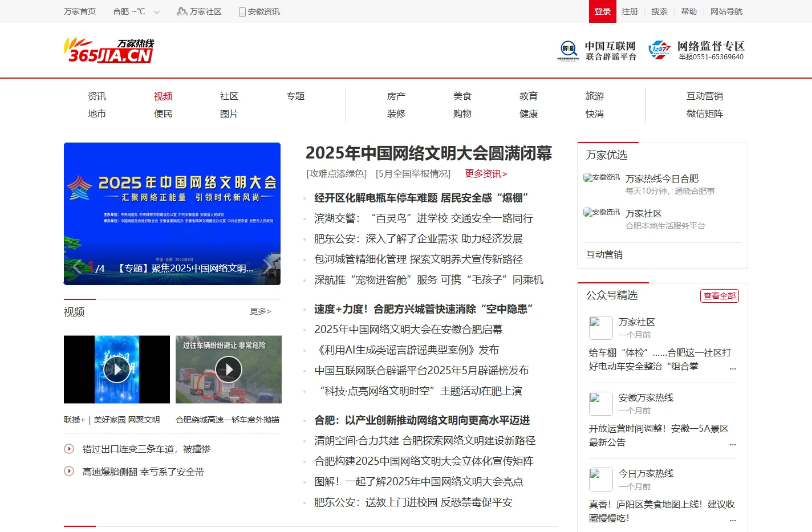Image resolution: width=812 pixels, height=532 pixels.
Task: Open the 网站导航 link
Action: click(x=726, y=11)
